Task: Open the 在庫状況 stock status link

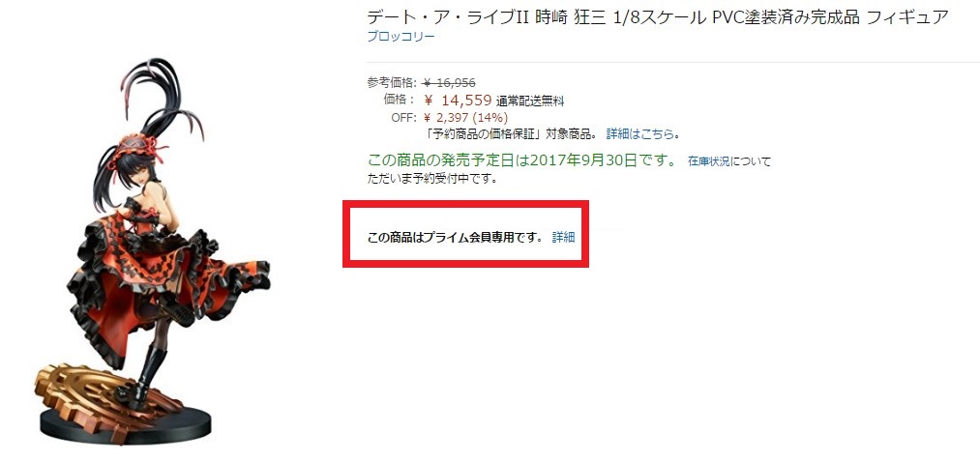Action: pos(709,161)
